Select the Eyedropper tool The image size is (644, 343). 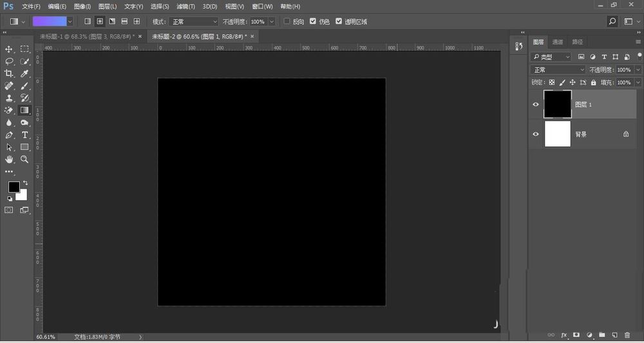tap(24, 73)
